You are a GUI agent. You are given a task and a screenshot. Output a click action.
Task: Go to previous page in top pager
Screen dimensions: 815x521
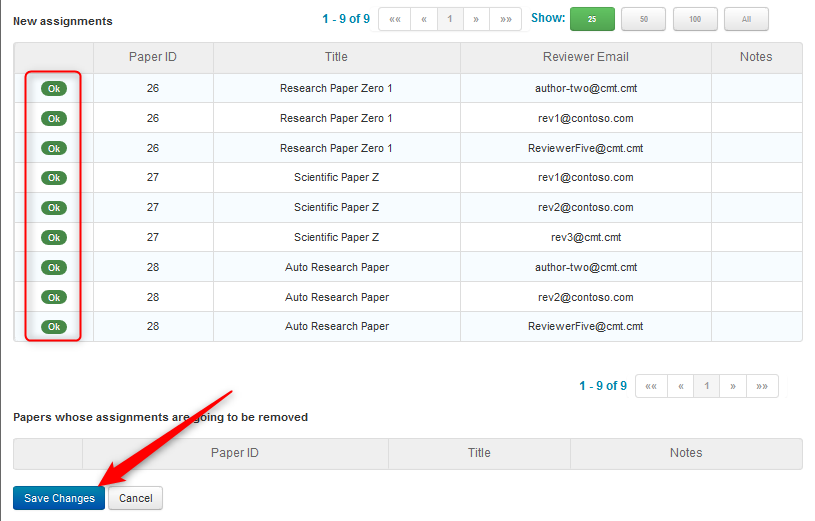(424, 19)
